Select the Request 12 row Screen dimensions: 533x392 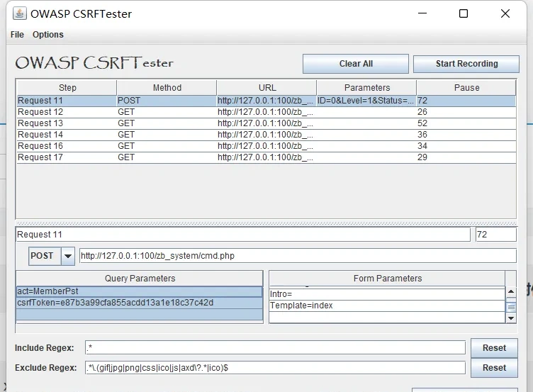coord(266,112)
